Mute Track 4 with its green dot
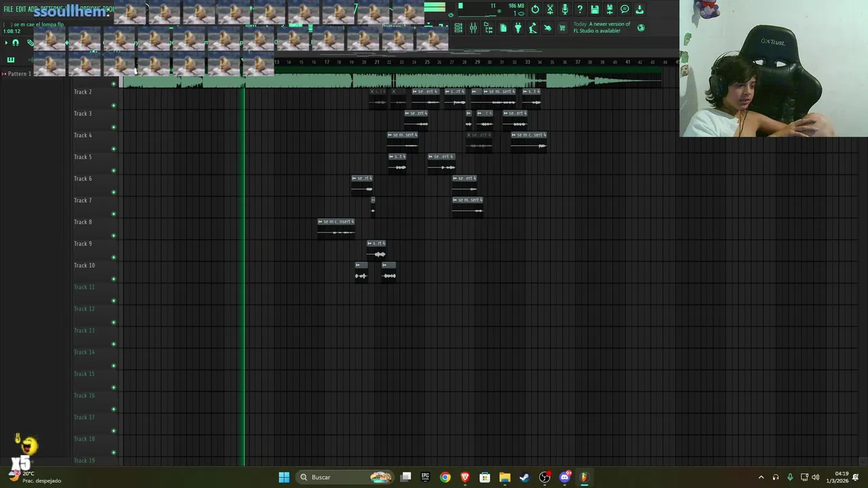This screenshot has width=868, height=488. [113, 149]
